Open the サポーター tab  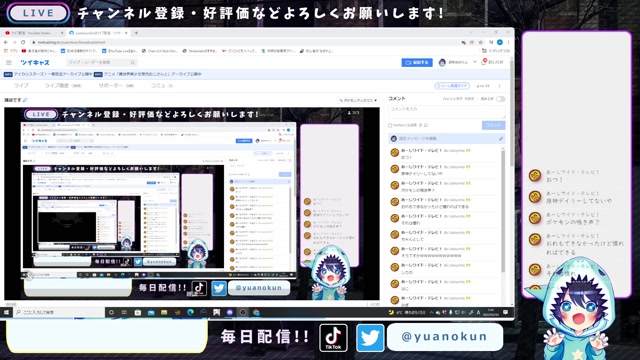pos(116,86)
